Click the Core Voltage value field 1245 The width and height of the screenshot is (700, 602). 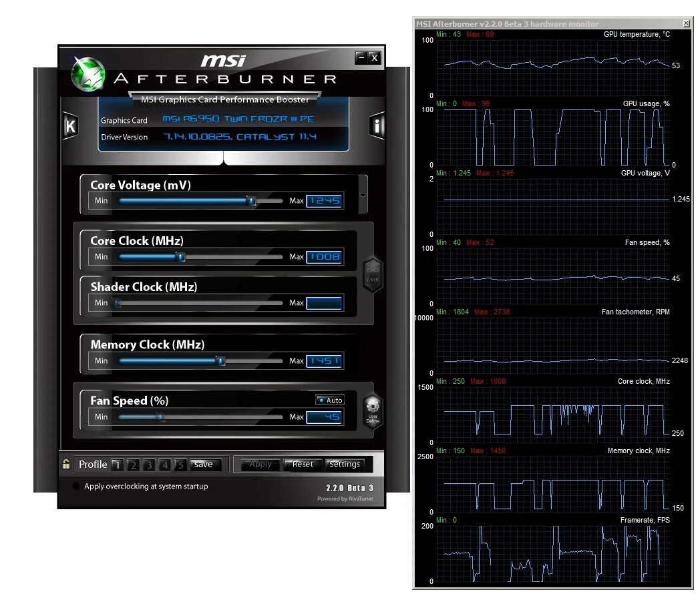(x=325, y=201)
